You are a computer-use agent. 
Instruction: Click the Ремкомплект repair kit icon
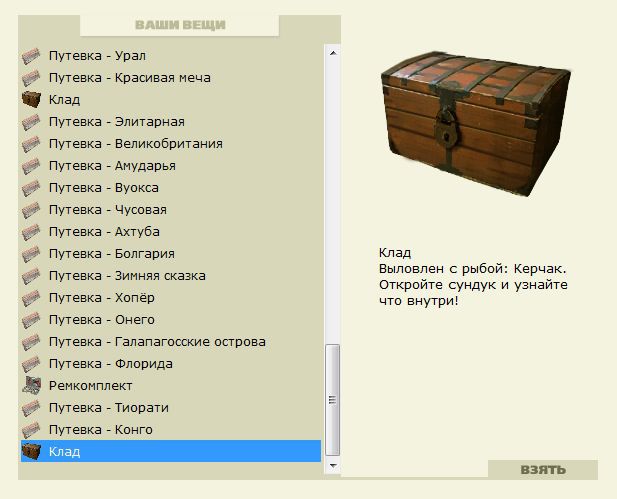coord(31,385)
